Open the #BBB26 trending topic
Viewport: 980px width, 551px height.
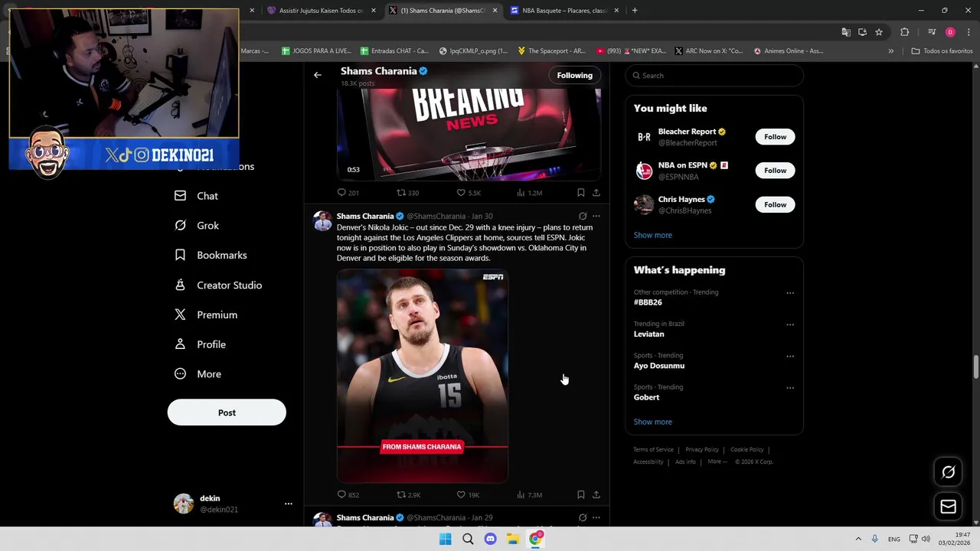(x=648, y=302)
